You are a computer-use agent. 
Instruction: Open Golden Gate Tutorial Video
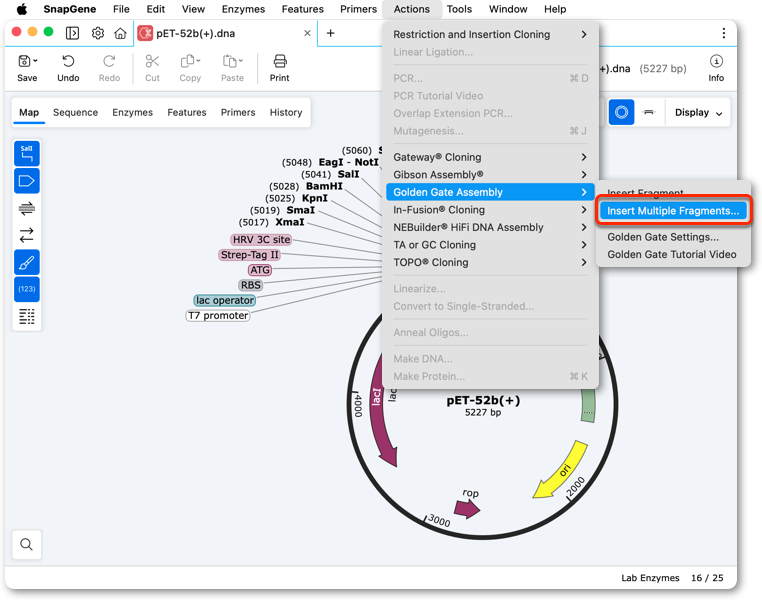click(674, 255)
